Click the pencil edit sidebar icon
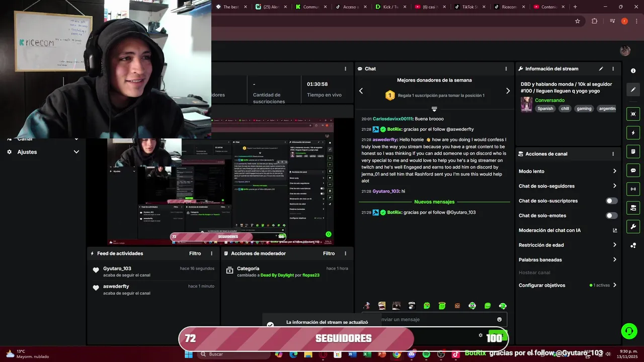The image size is (644, 362). (633, 89)
